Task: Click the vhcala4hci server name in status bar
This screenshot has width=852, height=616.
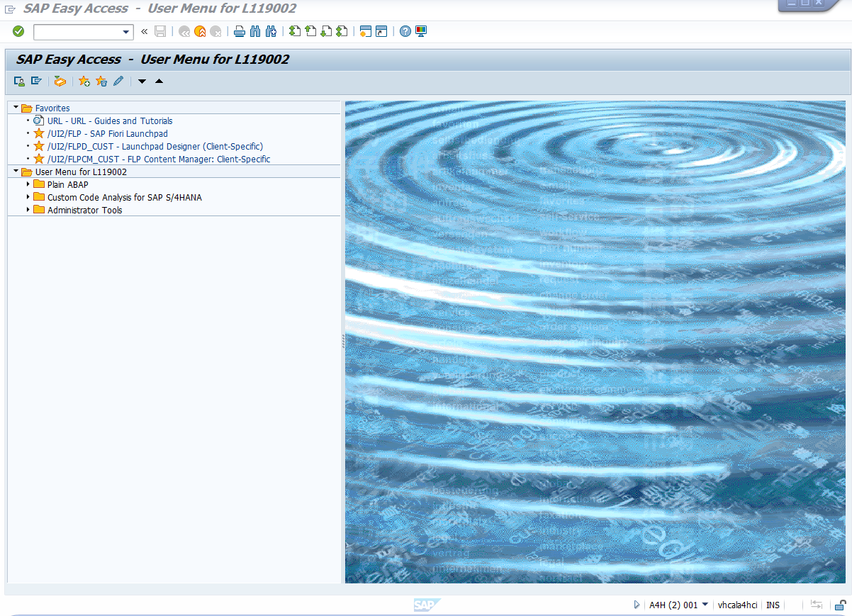Action: tap(737, 605)
